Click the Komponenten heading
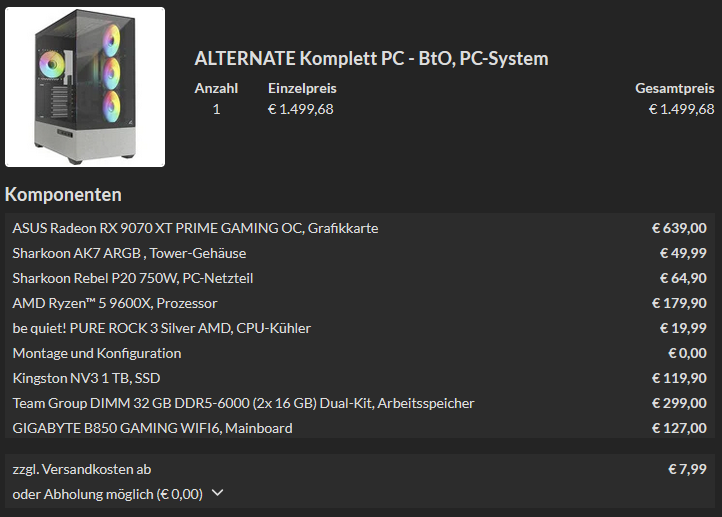Viewport: 722px width, 517px height. pos(63,194)
